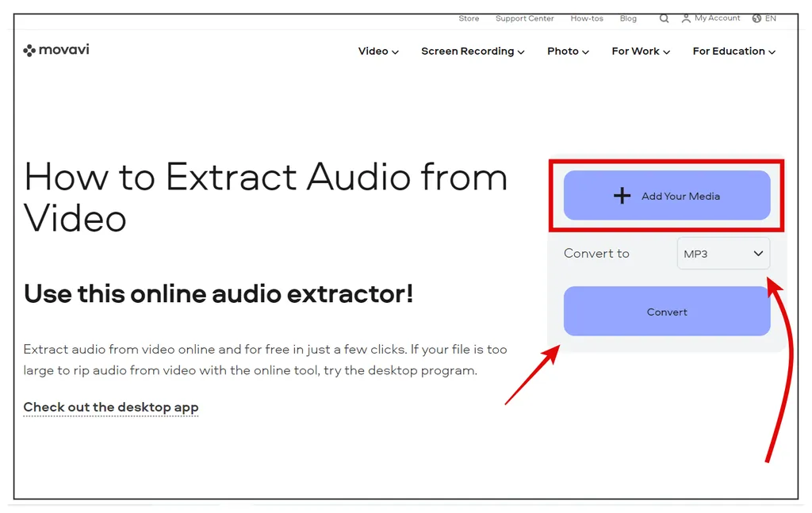Image resolution: width=812 pixels, height=513 pixels.
Task: Open the For Work menu
Action: click(641, 52)
